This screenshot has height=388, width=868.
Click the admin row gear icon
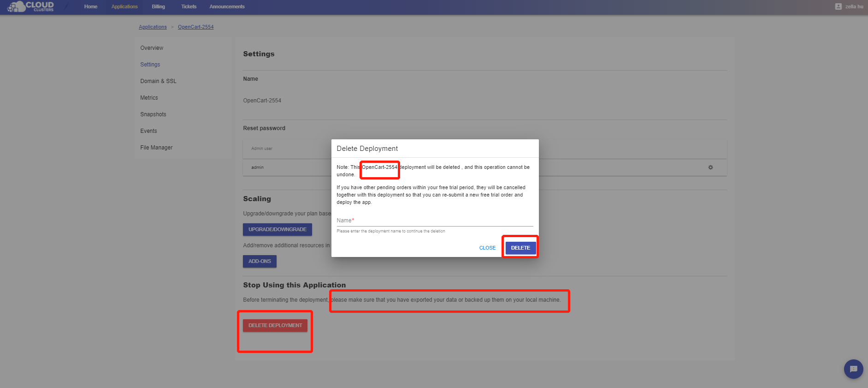point(710,167)
